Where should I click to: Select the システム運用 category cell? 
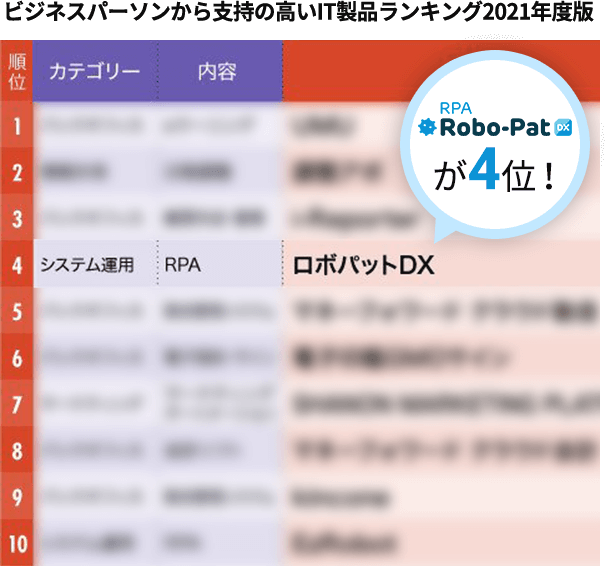click(x=95, y=264)
